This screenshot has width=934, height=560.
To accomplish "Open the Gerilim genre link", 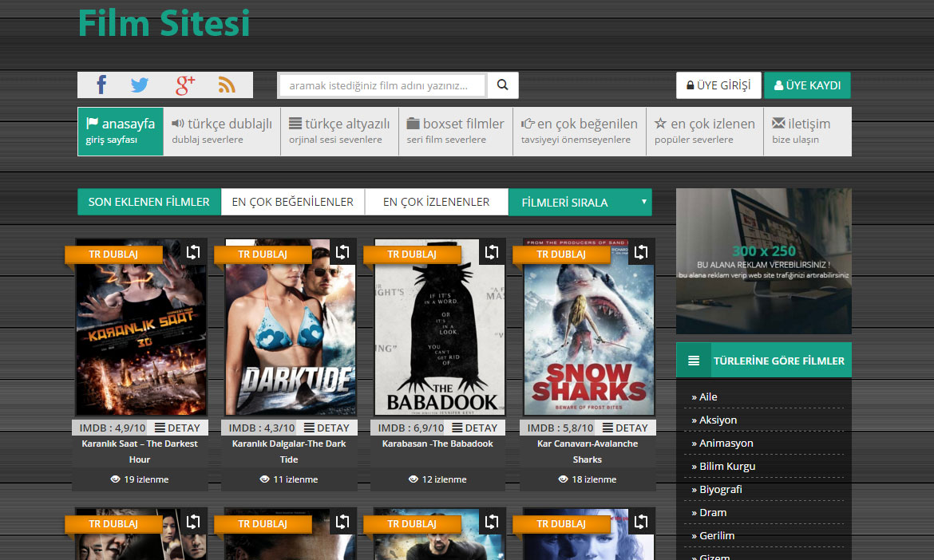I will [717, 536].
